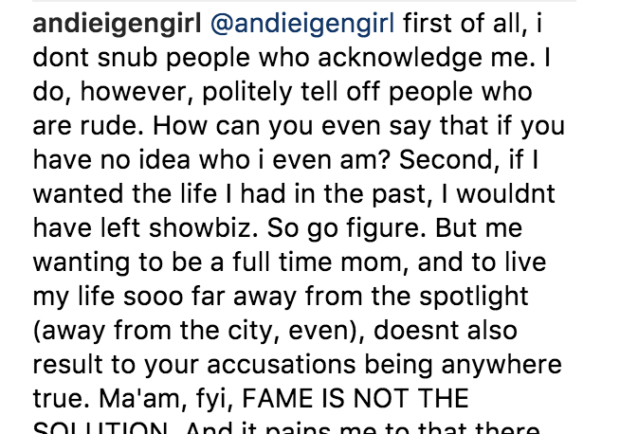Click the phrase "FAME IS NOT THE"
The height and width of the screenshot is (434, 620).
[355, 398]
